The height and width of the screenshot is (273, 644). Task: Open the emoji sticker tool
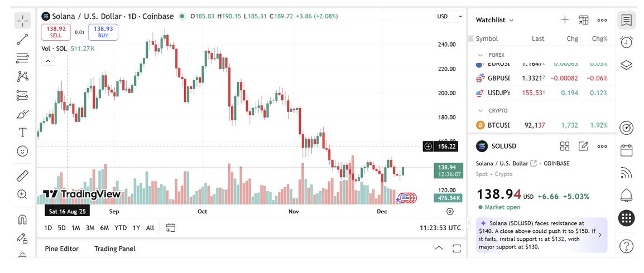[x=22, y=151]
